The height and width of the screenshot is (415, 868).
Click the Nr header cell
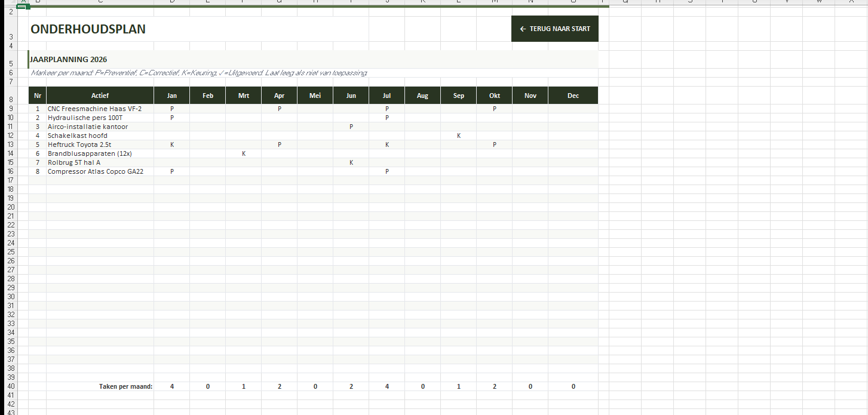tap(38, 96)
